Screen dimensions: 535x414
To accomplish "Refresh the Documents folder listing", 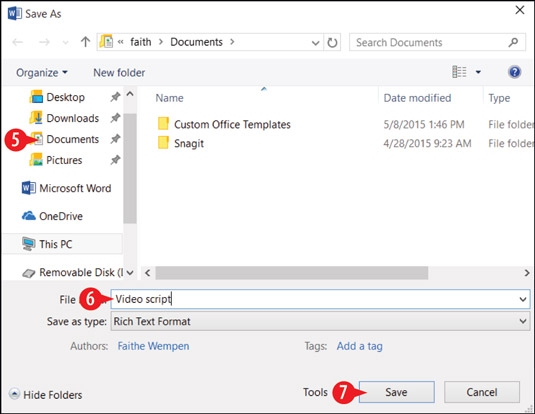I will coord(332,42).
